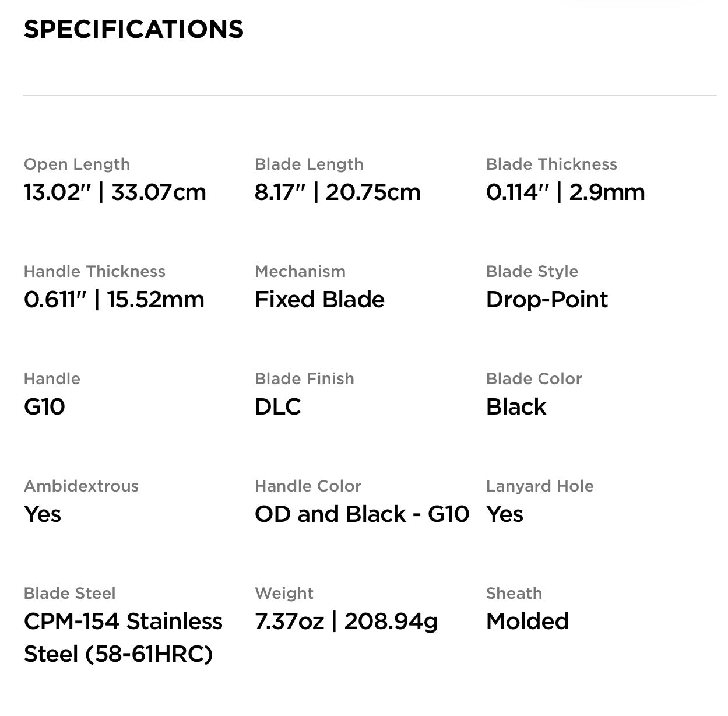Click the 8.17" | 20.75cm value
Viewport: 728px width, 716px height.
(337, 192)
